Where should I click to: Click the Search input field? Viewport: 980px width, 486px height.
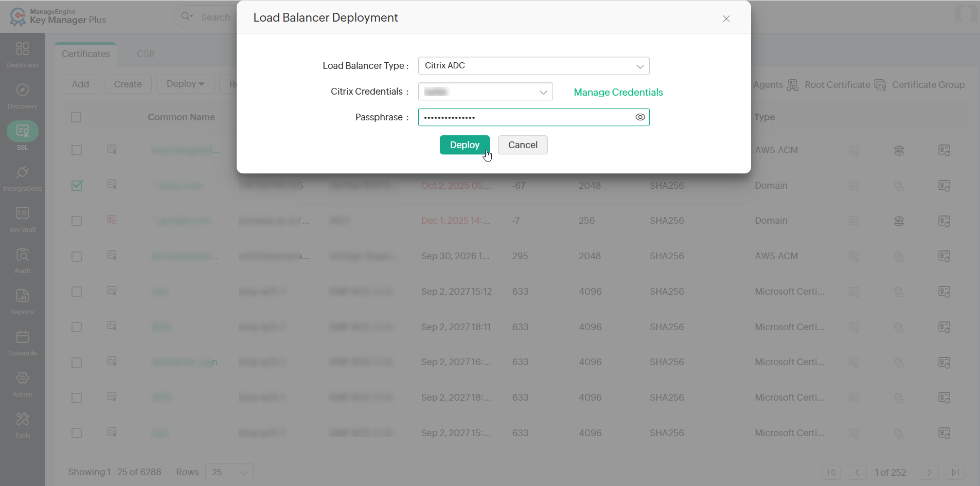(x=216, y=17)
